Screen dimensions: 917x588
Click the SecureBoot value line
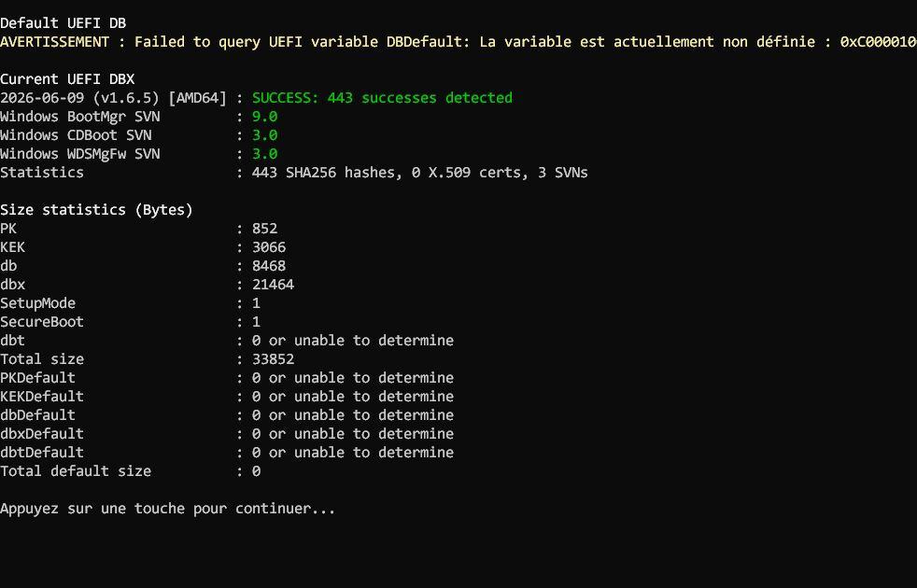[x=131, y=322]
